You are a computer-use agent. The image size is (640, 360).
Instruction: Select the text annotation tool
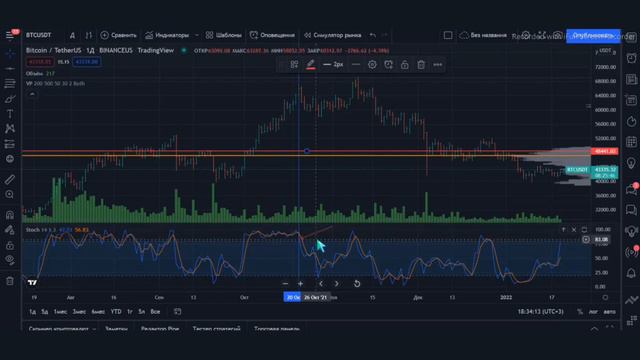point(10,114)
